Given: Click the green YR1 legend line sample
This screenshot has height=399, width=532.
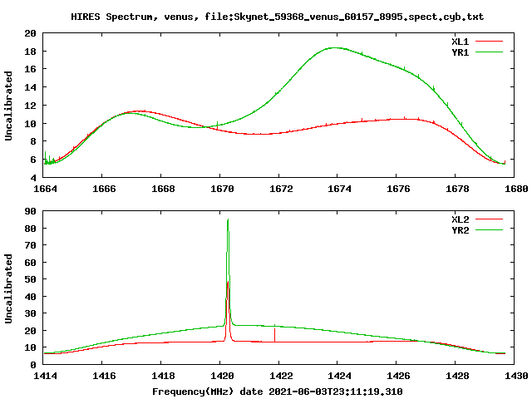Looking at the screenshot, I should pos(489,52).
